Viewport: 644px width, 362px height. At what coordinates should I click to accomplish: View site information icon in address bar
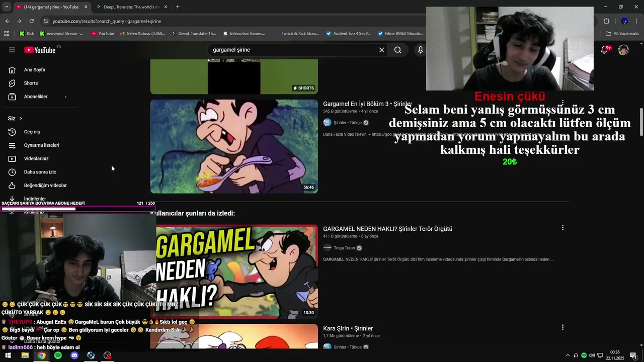46,21
